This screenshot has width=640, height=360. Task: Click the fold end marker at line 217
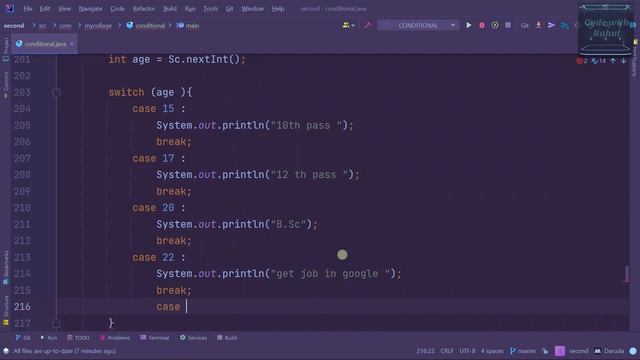coord(56,323)
